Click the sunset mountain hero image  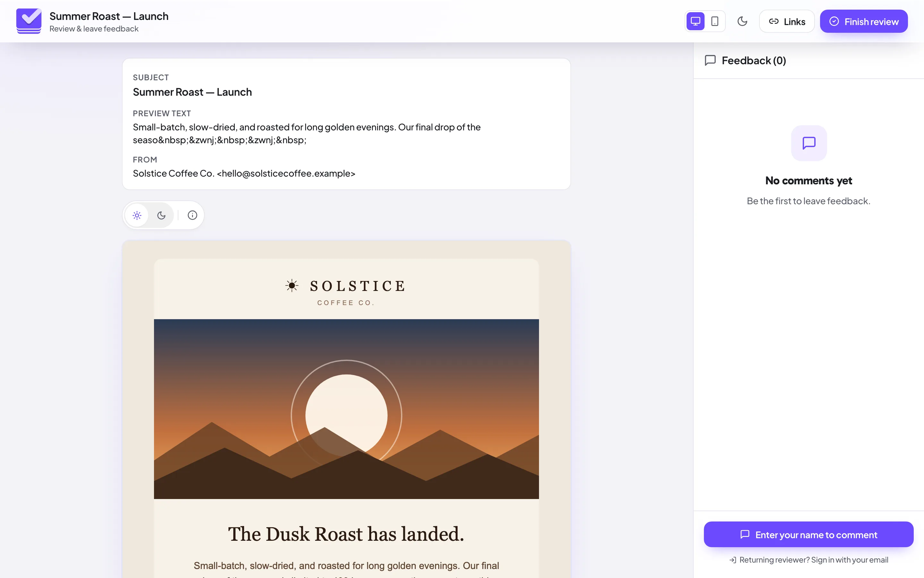point(346,409)
